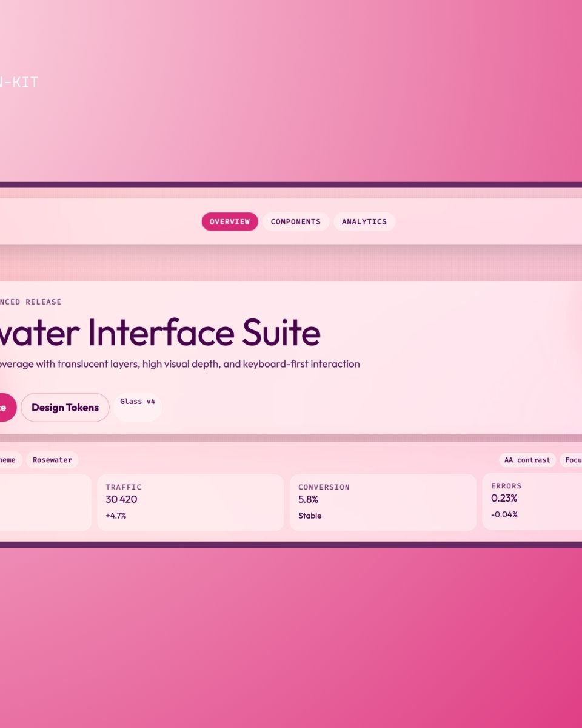Open the Traffic stat card

pos(190,502)
